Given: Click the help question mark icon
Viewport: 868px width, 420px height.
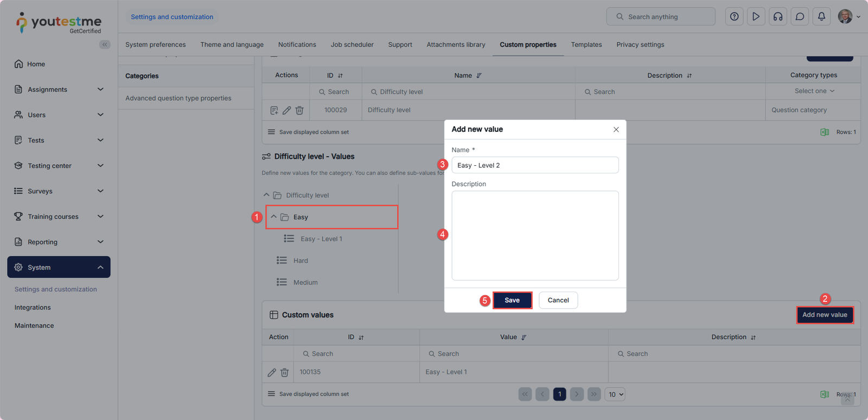Looking at the screenshot, I should (734, 17).
